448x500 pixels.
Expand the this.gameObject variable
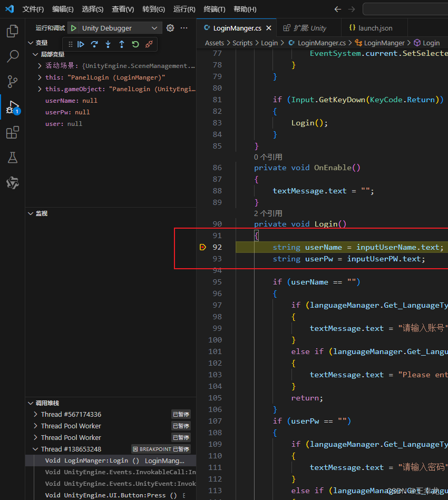(x=38, y=89)
